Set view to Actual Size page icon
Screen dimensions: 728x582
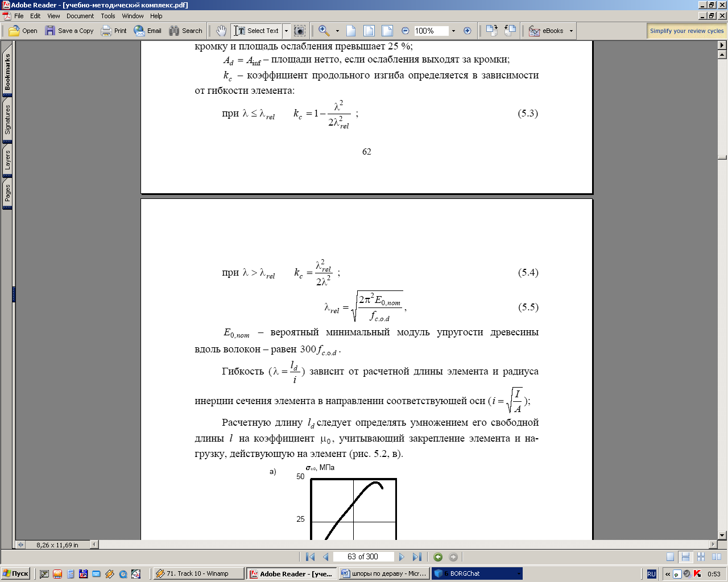pos(351,31)
